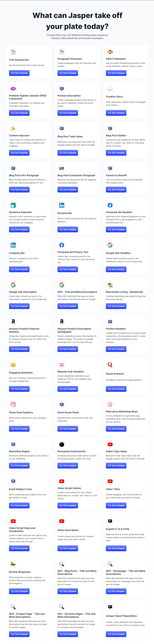Click the Content improver sparkle icon
154x644 pixels.
(13, 128)
